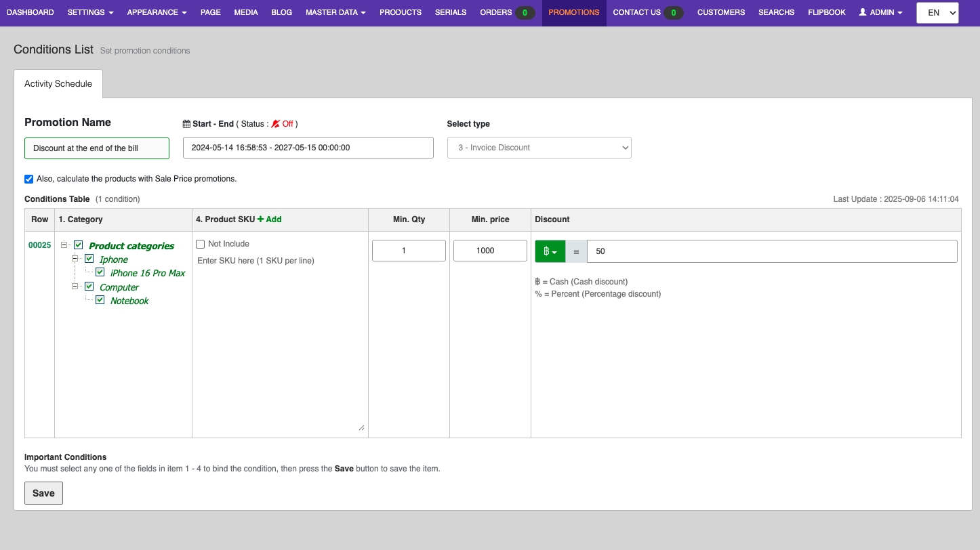Click the Orders count badge
The width and height of the screenshot is (980, 550).
(x=525, y=13)
